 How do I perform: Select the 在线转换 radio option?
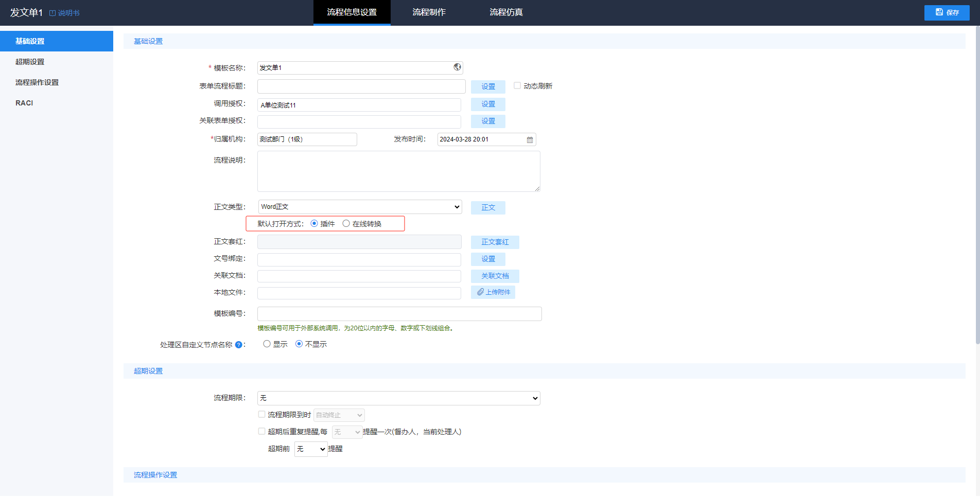click(x=346, y=224)
